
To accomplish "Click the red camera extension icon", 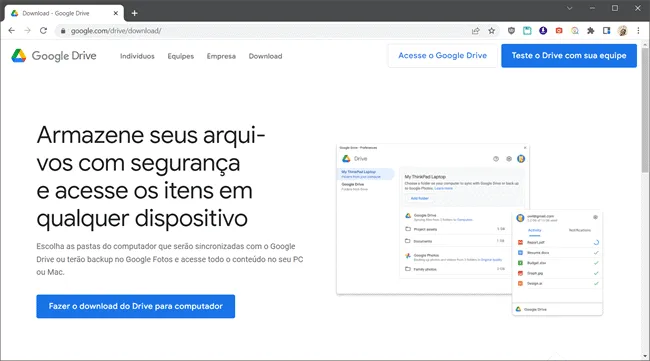I will click(559, 31).
